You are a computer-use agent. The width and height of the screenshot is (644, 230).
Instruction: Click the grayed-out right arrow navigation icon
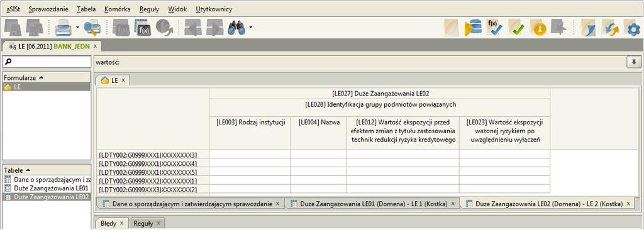(x=214, y=28)
